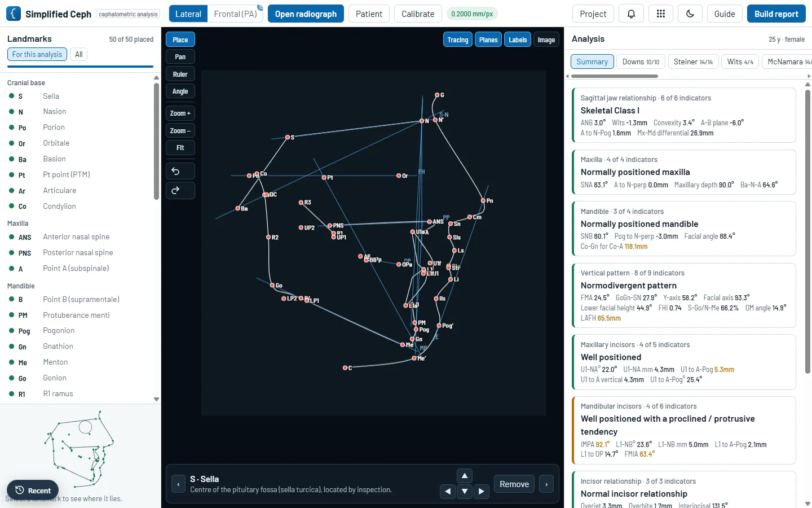Toggle the Planes overlay
This screenshot has width=812, height=508.
pos(488,40)
